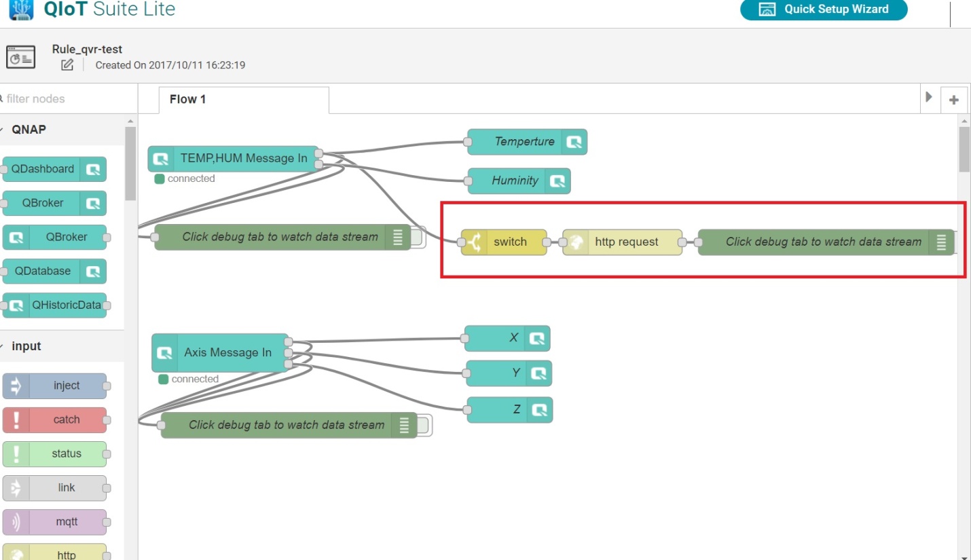Select the status palette node
The image size is (971, 560).
(x=54, y=453)
